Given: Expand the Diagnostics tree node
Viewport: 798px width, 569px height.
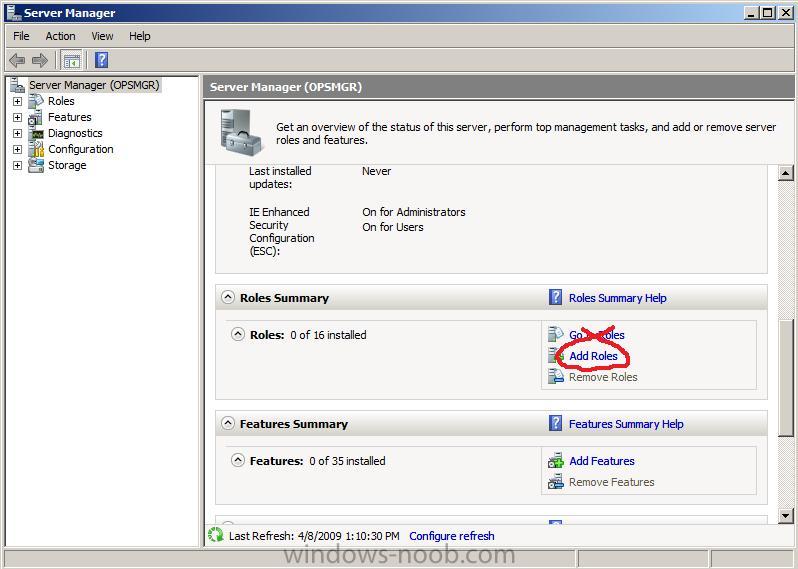Looking at the screenshot, I should [17, 133].
